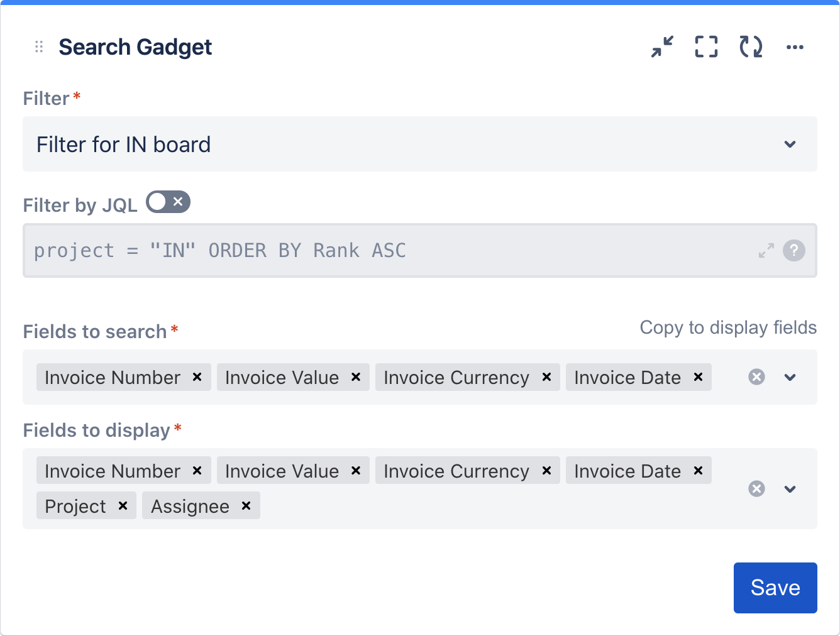
Task: Minimize the Search Gadget
Action: (662, 47)
